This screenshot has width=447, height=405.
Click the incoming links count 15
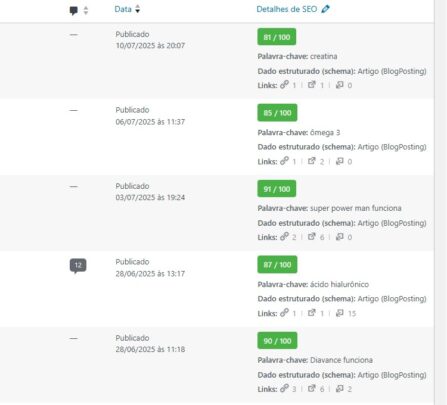(352, 313)
